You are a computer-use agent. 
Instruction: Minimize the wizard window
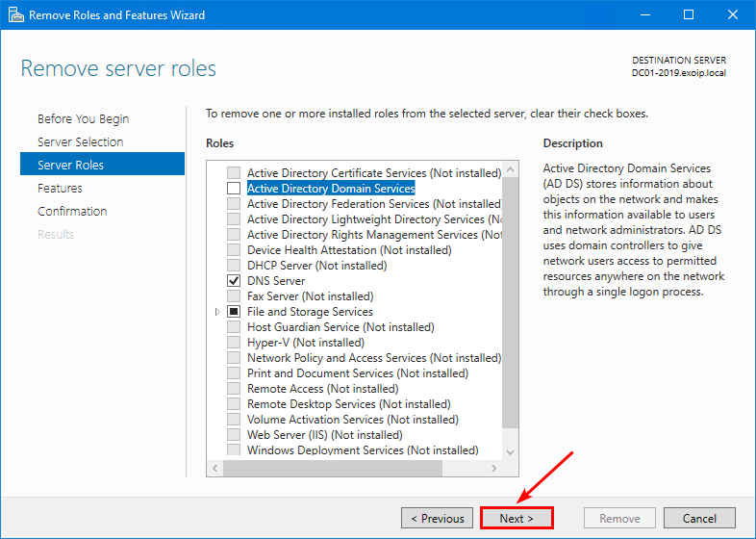pyautogui.click(x=644, y=14)
